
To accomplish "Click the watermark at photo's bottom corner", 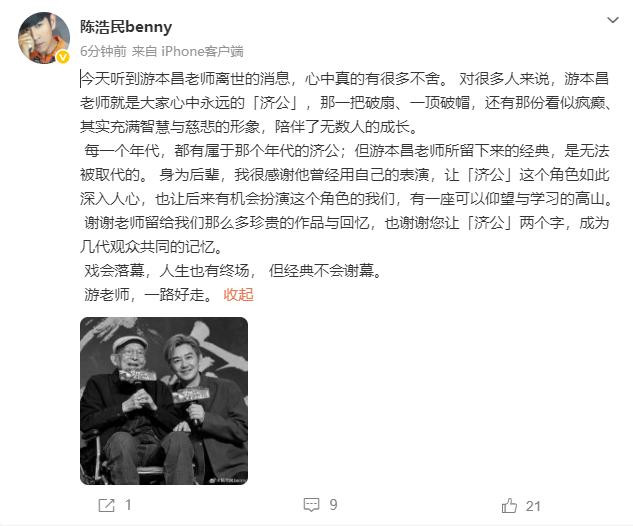I will tap(227, 480).
